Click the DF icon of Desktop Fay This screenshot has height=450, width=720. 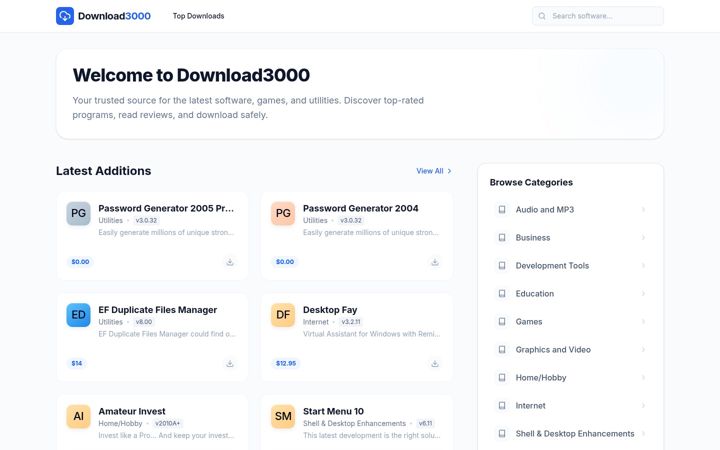[x=283, y=315]
